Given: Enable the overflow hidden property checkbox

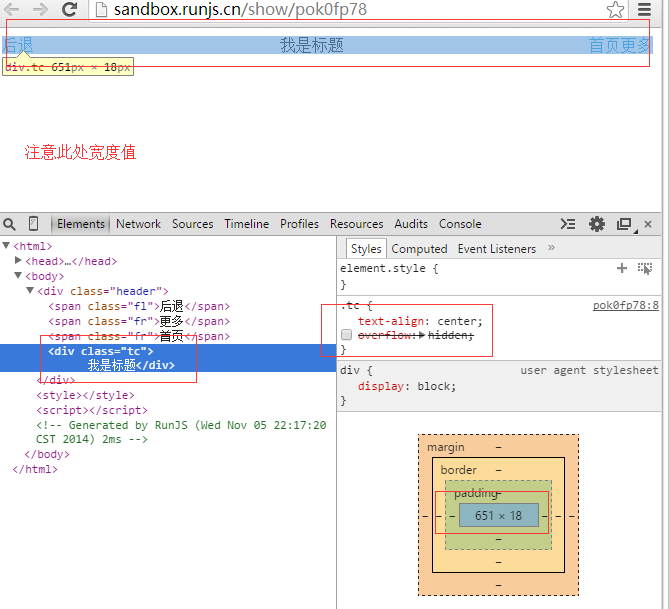Looking at the screenshot, I should click(x=346, y=335).
